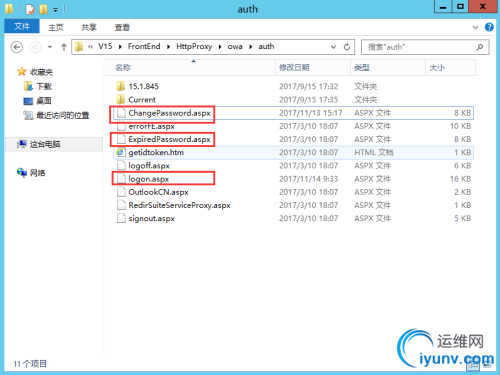Go up one folder level

coord(64,47)
